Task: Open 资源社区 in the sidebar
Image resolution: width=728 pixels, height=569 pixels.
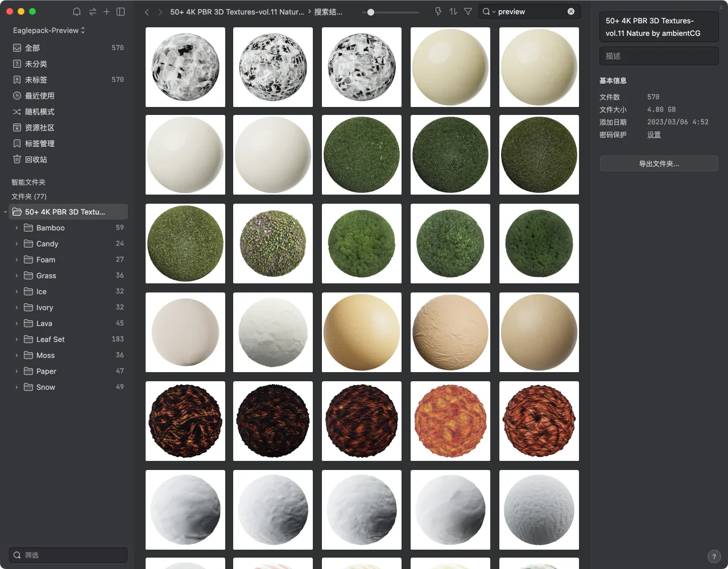Action: pyautogui.click(x=68, y=127)
